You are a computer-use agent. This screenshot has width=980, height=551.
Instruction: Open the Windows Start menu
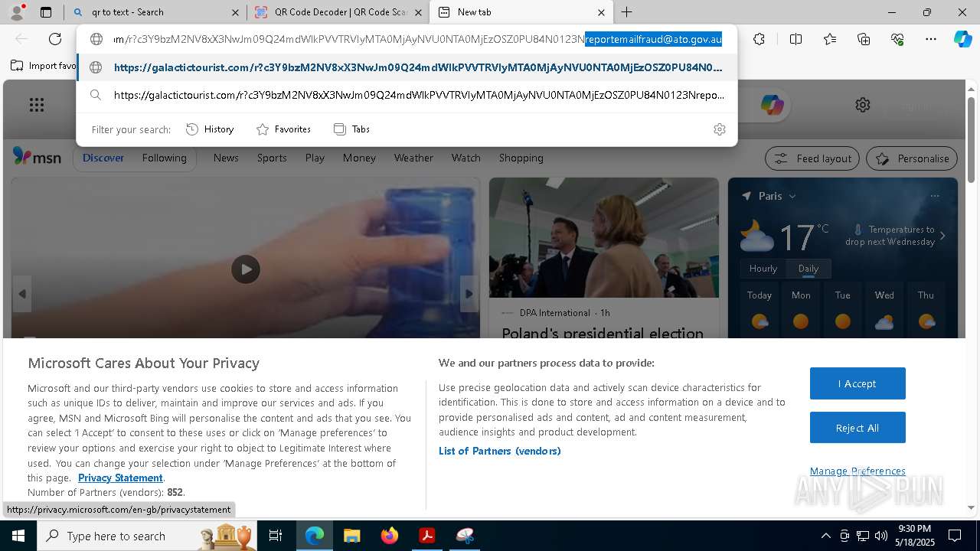[x=18, y=536]
